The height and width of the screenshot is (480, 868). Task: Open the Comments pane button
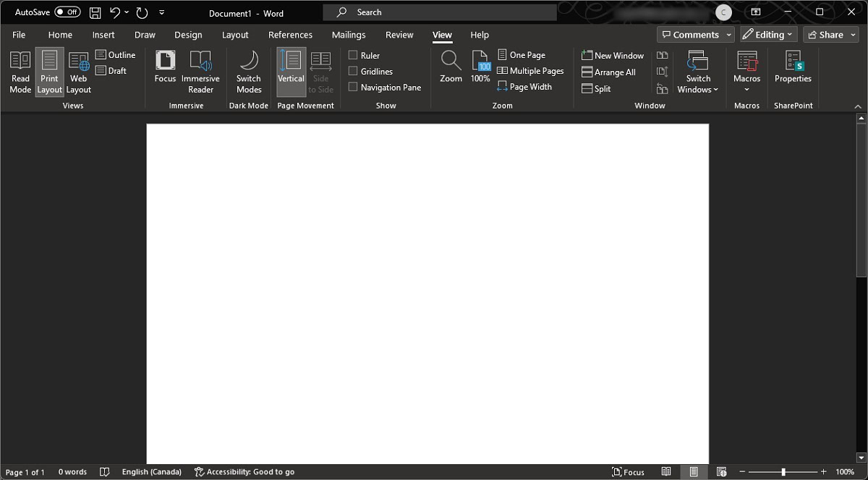689,35
